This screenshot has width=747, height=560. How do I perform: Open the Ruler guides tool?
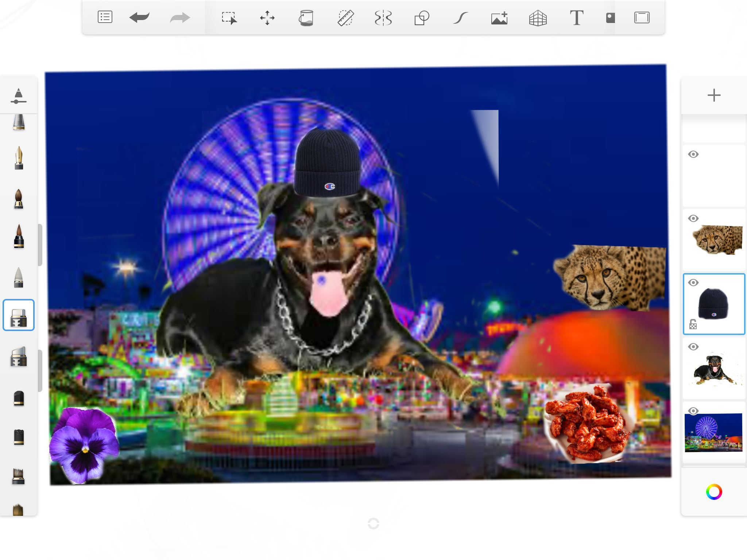[345, 17]
